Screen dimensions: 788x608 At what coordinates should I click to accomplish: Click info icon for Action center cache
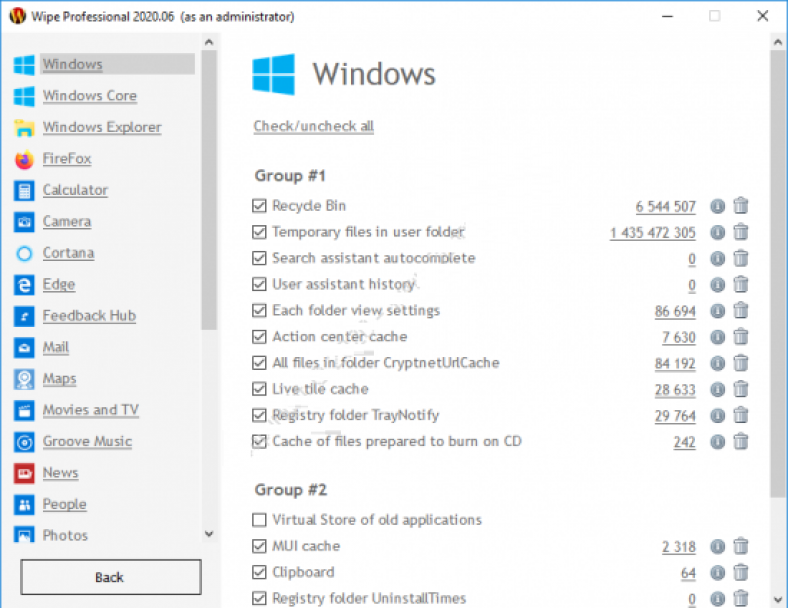click(x=718, y=337)
